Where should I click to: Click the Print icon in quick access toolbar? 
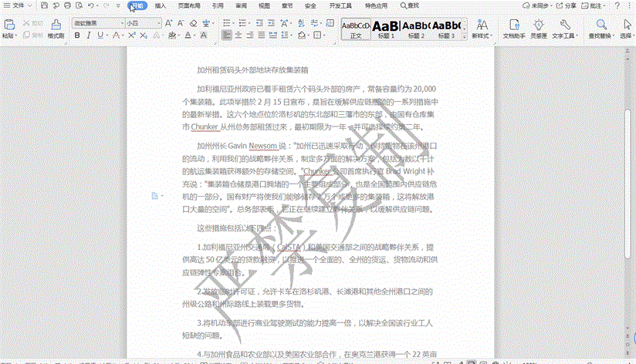67,5
